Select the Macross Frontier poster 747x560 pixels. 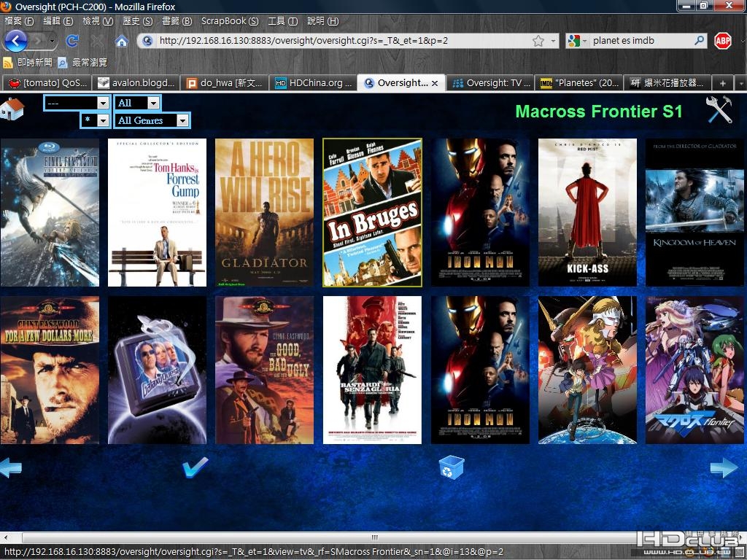click(x=695, y=370)
